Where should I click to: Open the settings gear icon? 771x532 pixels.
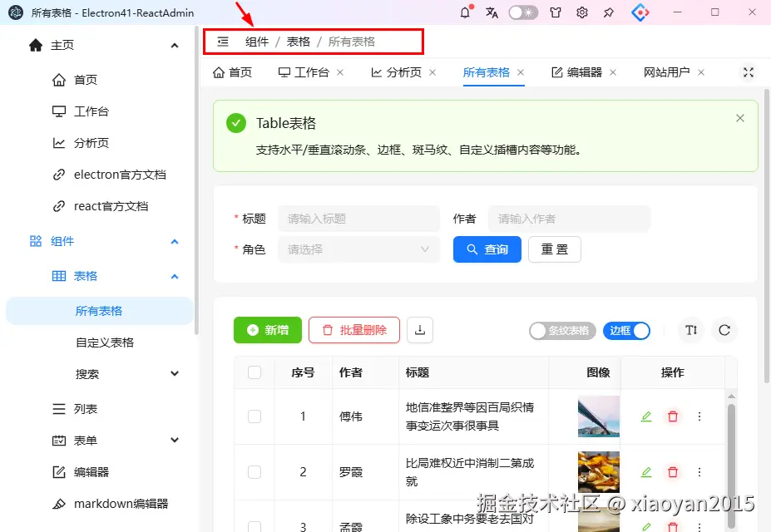click(x=582, y=12)
